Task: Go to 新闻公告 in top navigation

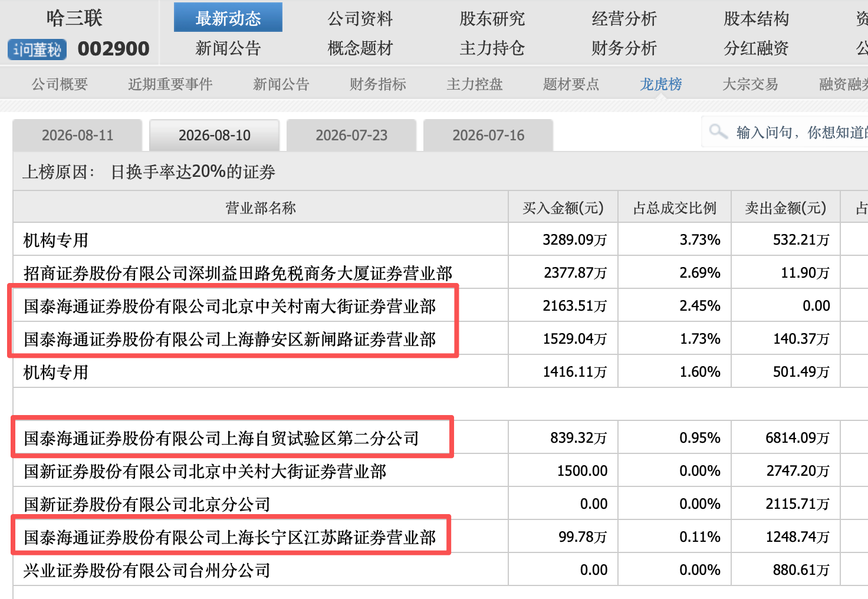Action: tap(228, 48)
